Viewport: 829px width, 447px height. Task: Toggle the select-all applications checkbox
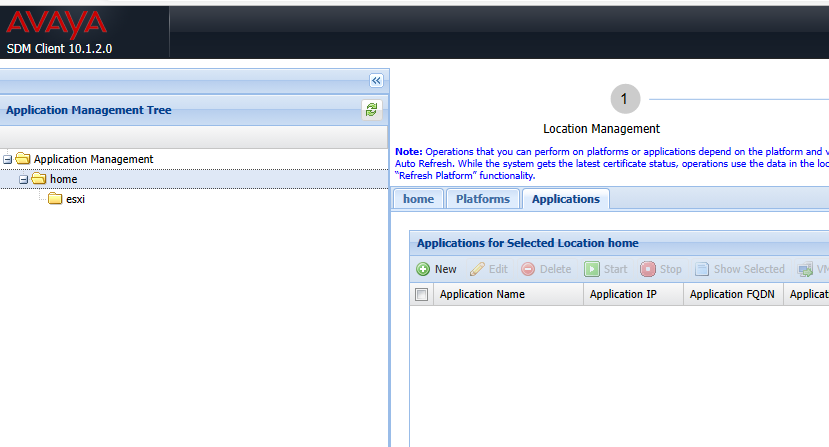422,295
